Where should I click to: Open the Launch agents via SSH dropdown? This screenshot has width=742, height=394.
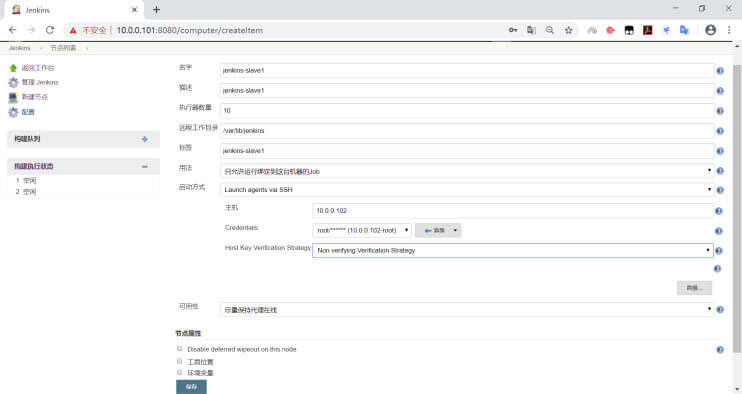(x=467, y=190)
